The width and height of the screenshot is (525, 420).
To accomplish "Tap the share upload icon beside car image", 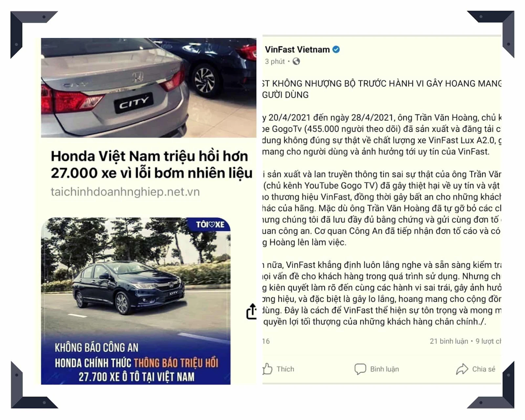I will point(251,311).
